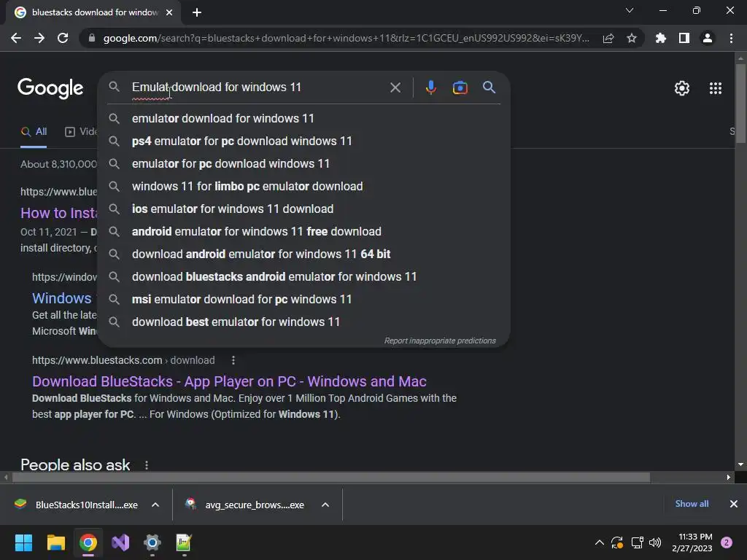
Task: Open Chrome profile avatar
Action: pyautogui.click(x=708, y=38)
